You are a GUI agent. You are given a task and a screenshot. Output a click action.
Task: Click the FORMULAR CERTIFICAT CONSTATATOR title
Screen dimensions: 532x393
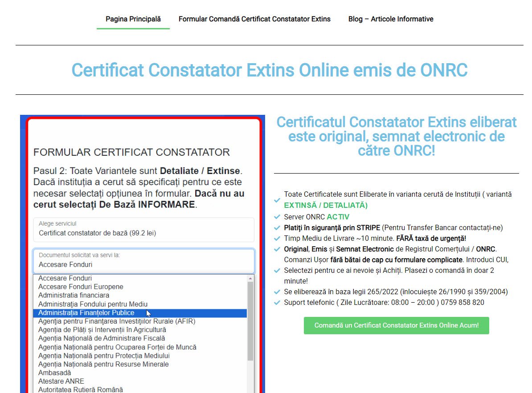click(131, 152)
